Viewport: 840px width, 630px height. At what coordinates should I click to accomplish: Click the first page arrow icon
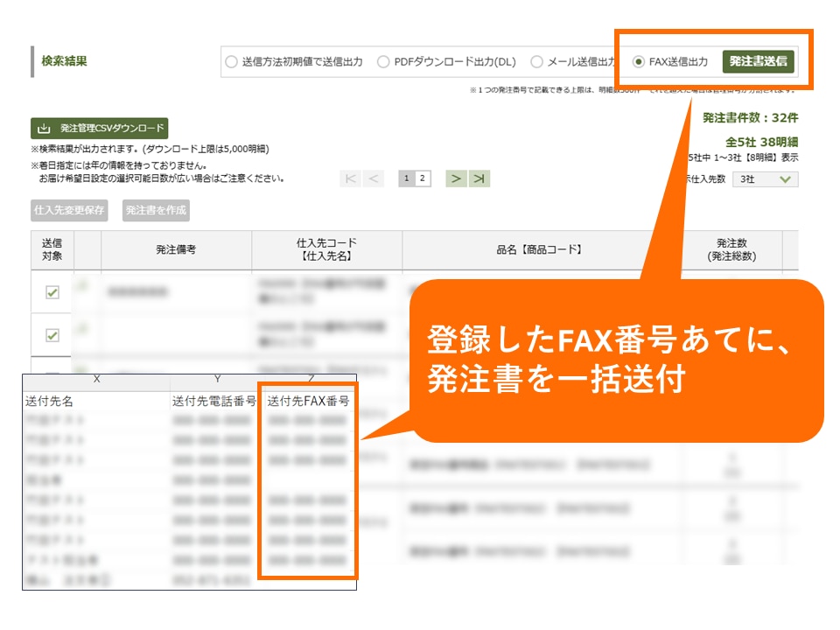click(351, 179)
